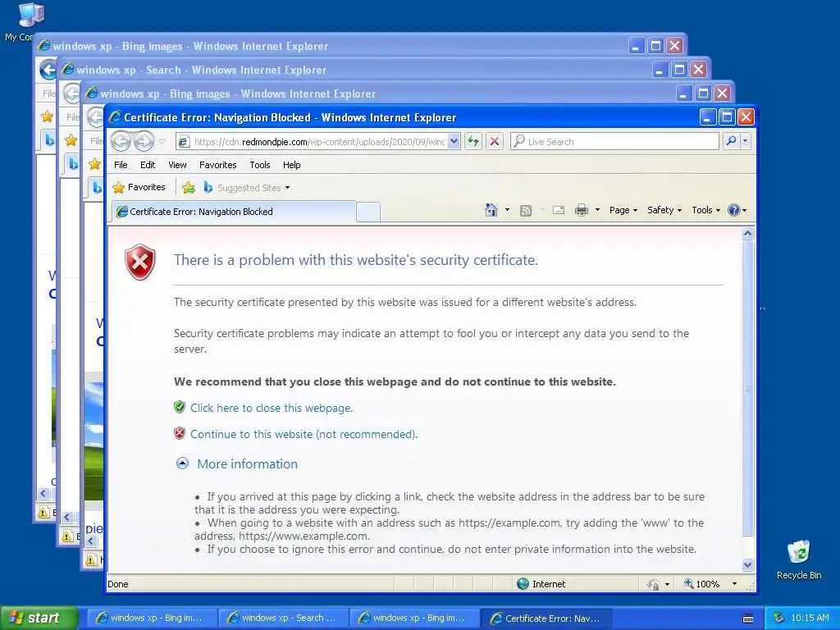This screenshot has width=840, height=630.
Task: Click the 'Done' status text
Action: pyautogui.click(x=118, y=584)
